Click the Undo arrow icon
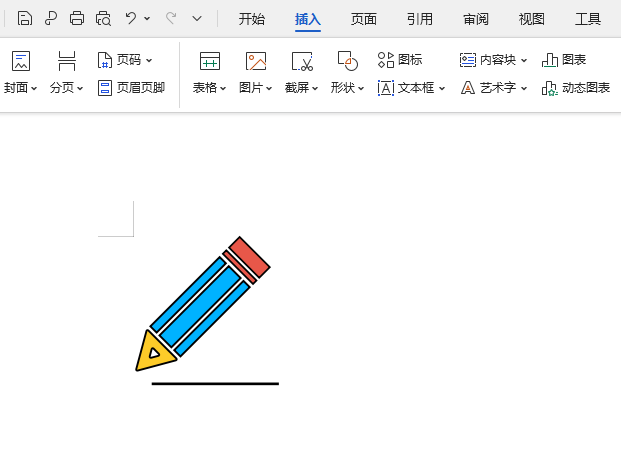 [x=131, y=18]
